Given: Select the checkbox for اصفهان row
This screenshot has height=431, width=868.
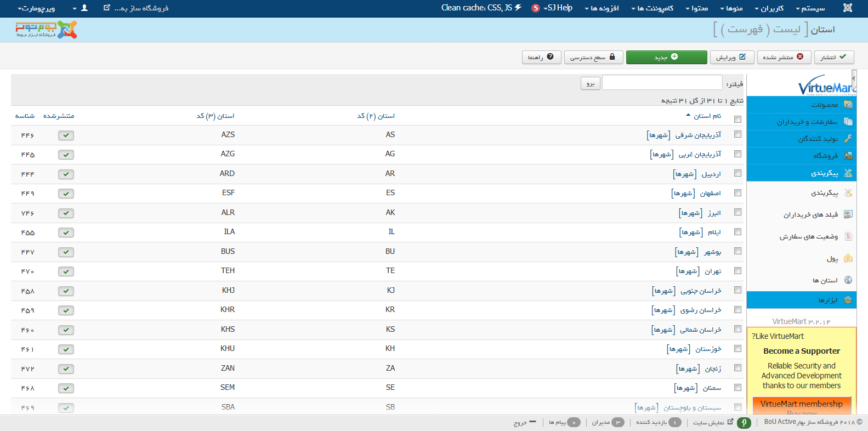Looking at the screenshot, I should (737, 193).
